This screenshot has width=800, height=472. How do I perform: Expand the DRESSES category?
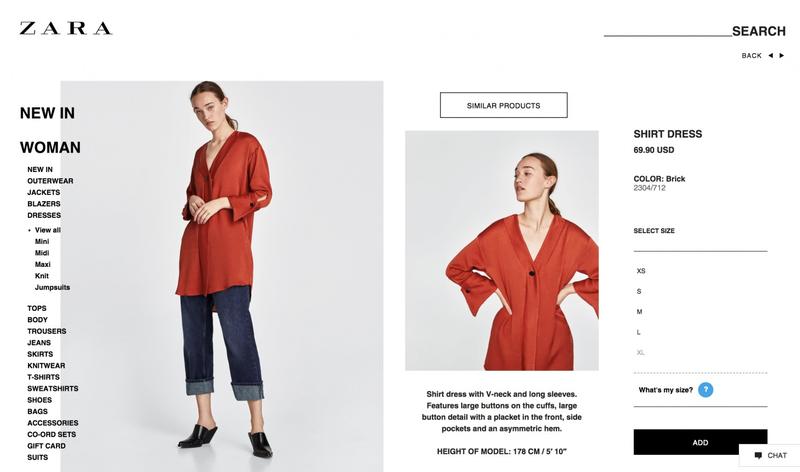click(44, 215)
